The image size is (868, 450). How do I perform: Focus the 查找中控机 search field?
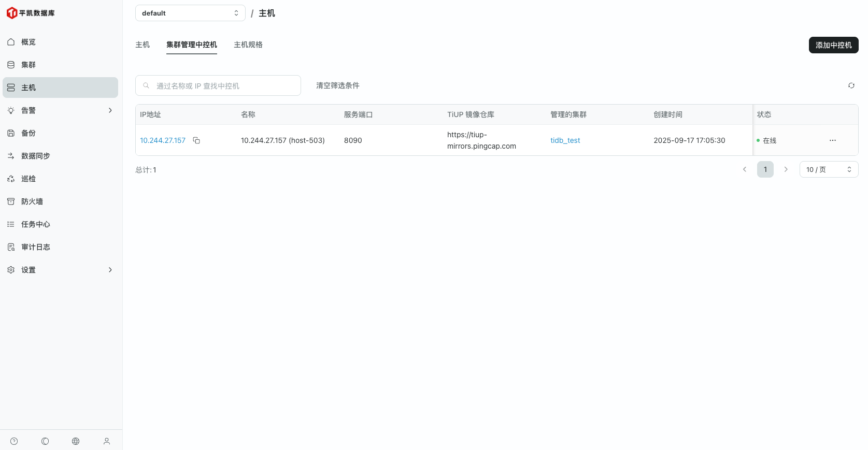pyautogui.click(x=223, y=85)
